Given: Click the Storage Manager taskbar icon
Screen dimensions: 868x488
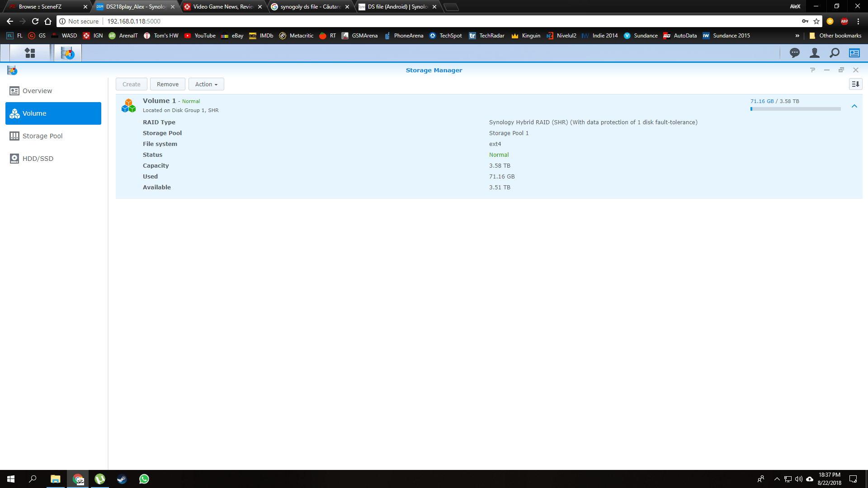Looking at the screenshot, I should (67, 53).
